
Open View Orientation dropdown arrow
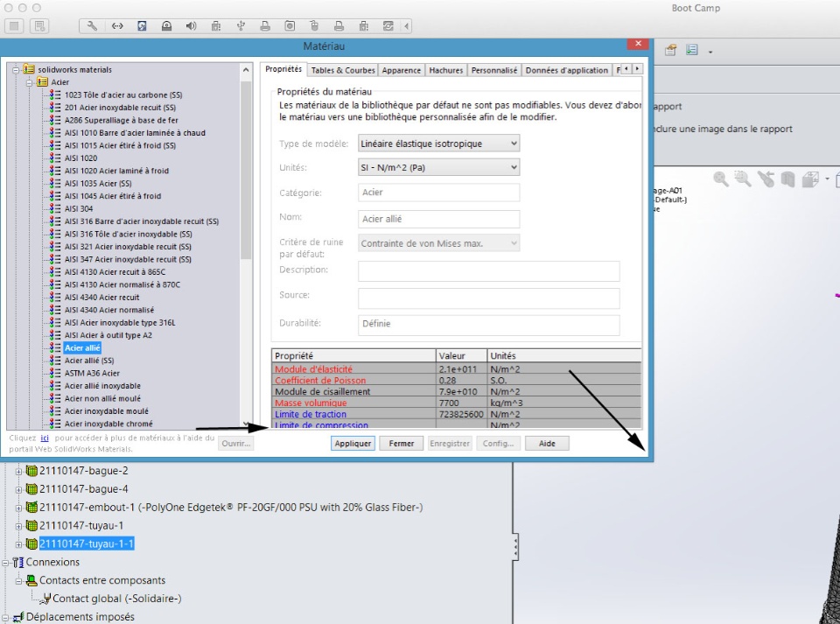coord(827,179)
